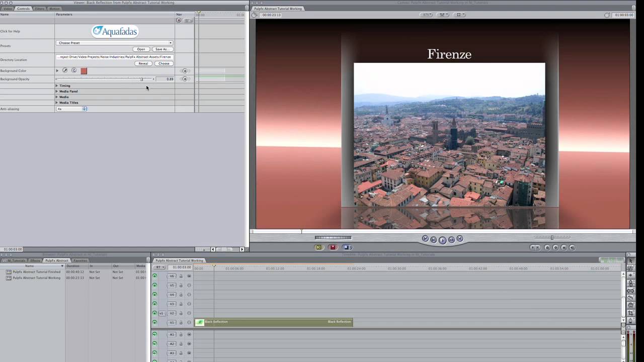Select the Track Select arrow tool

point(631,276)
